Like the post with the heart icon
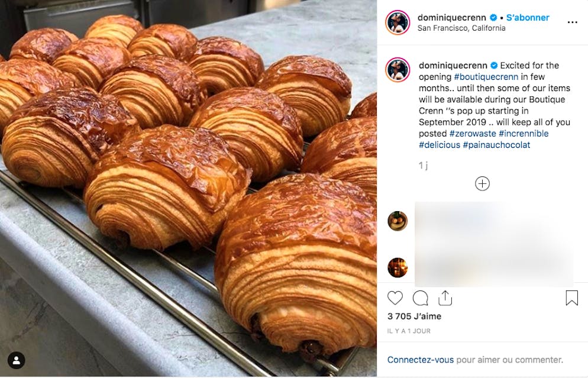The width and height of the screenshot is (588, 378). tap(395, 298)
